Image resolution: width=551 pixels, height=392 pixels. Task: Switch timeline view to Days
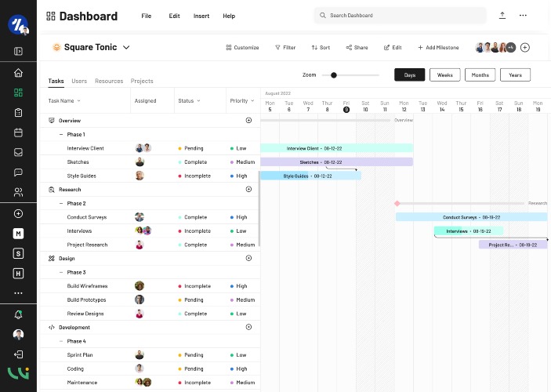(x=410, y=75)
